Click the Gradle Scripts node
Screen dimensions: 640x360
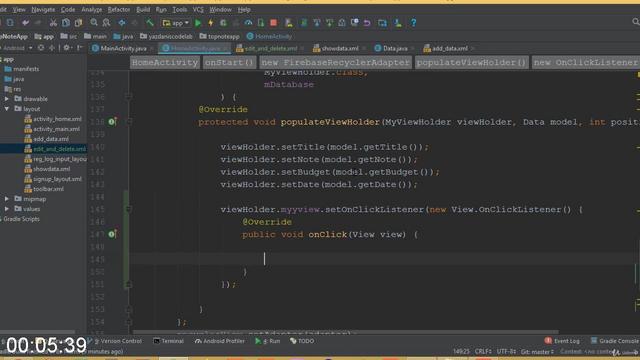[20, 219]
